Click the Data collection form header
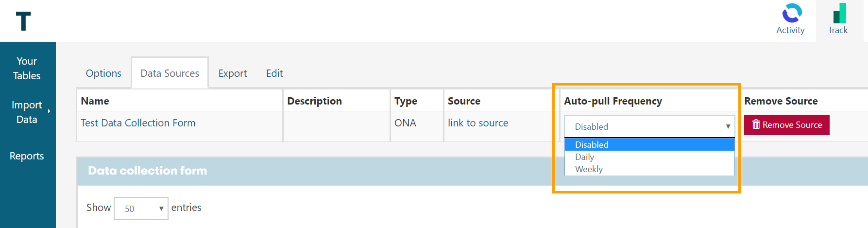The image size is (868, 228). (x=147, y=171)
